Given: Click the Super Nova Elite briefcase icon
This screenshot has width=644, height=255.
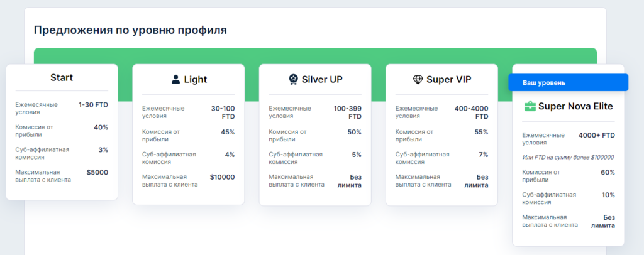Looking at the screenshot, I should pyautogui.click(x=530, y=107).
